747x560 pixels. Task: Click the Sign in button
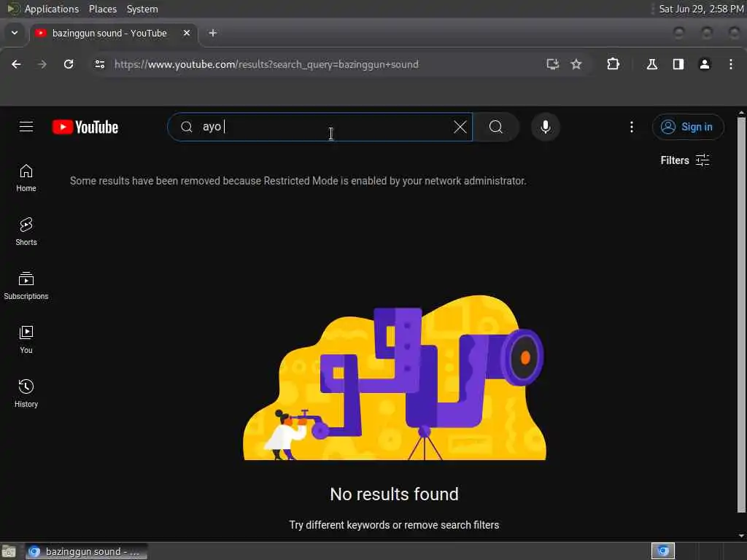pyautogui.click(x=688, y=127)
